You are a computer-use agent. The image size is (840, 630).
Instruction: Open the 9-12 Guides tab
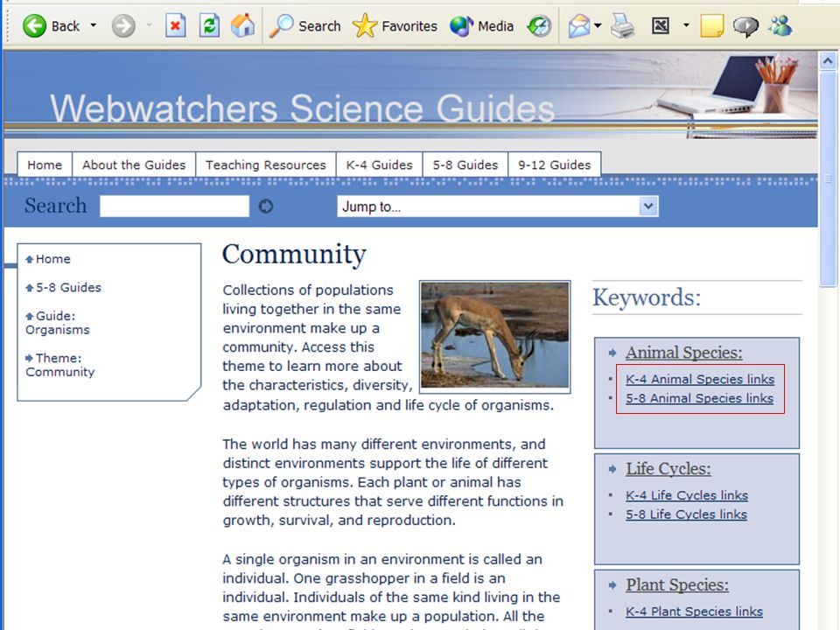click(555, 164)
